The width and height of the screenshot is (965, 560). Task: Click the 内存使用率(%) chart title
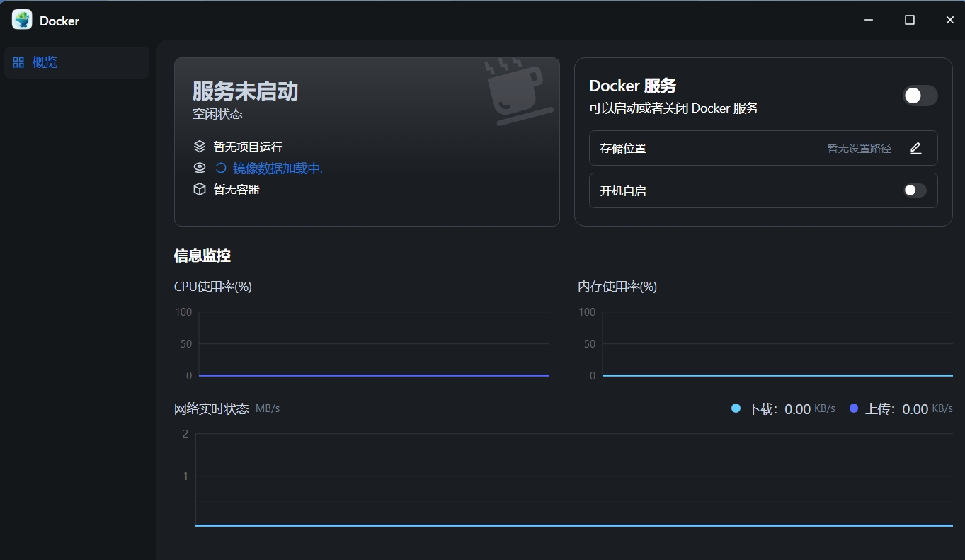click(x=617, y=287)
